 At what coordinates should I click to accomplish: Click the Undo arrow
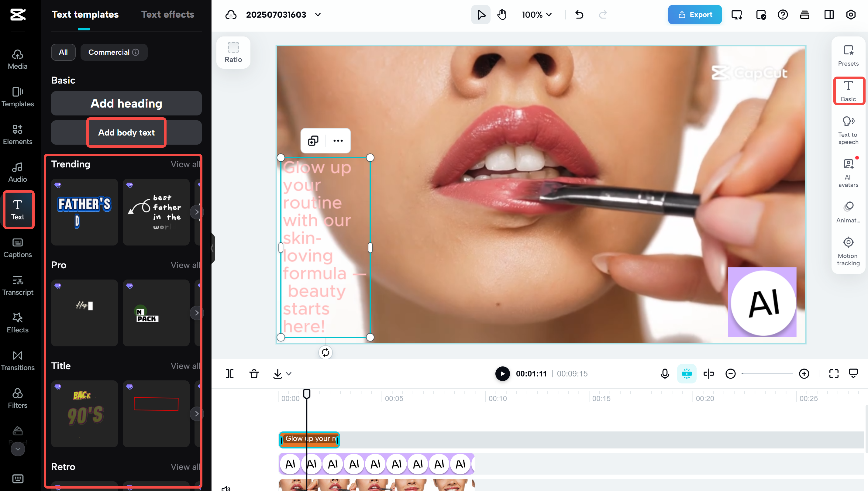[x=579, y=15]
